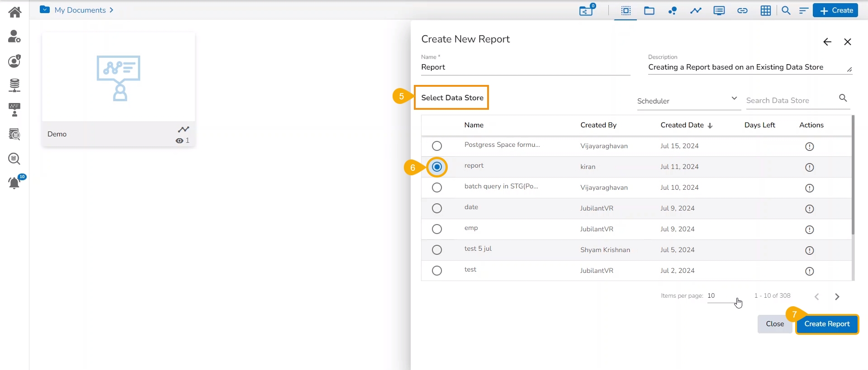Viewport: 868px width, 370px height.
Task: Open the notifications bell icon
Action: tap(14, 183)
